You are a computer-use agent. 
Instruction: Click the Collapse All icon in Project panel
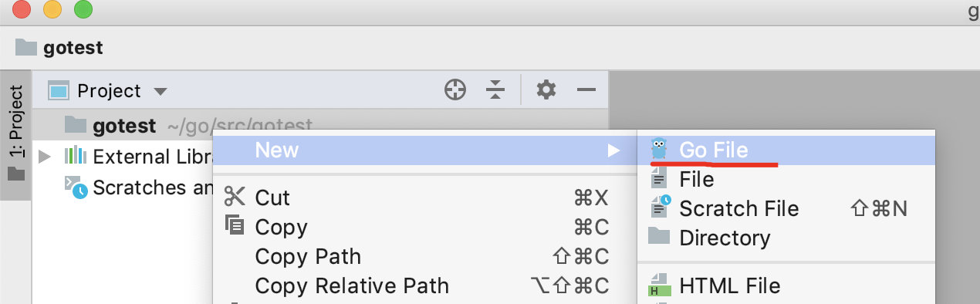(495, 90)
